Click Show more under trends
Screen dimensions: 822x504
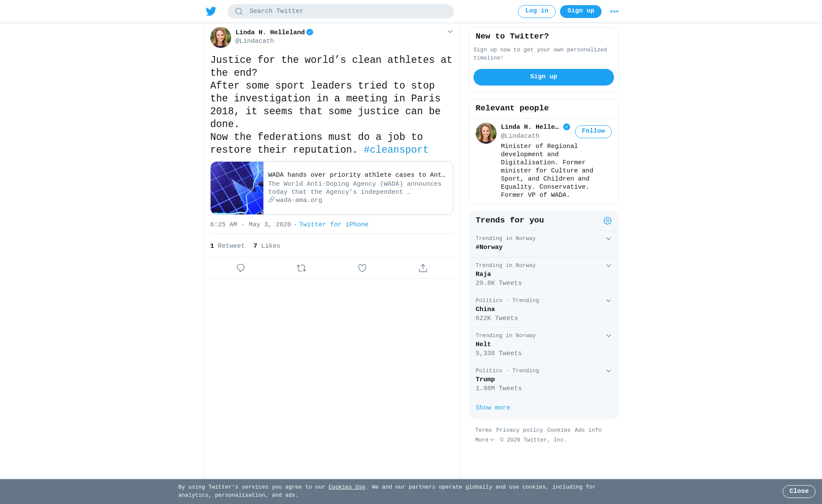(x=493, y=408)
